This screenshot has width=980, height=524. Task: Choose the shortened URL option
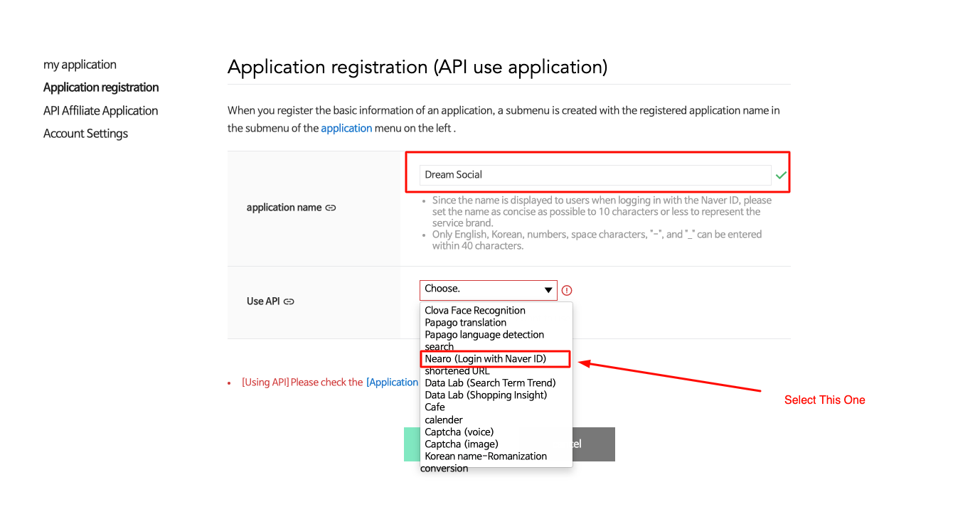click(496, 371)
